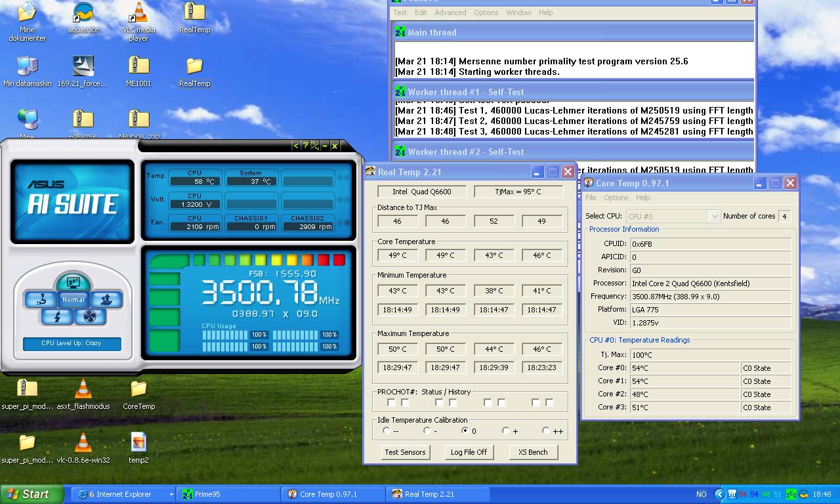Select the -- idle calibration radio button

pos(387,430)
